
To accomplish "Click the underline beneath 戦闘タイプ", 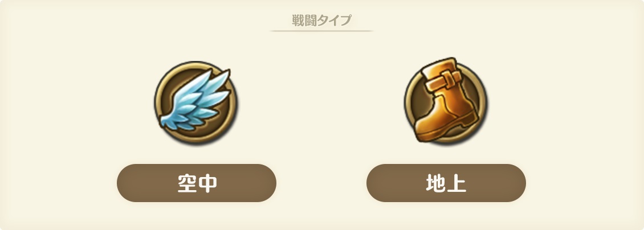I will click(x=321, y=31).
